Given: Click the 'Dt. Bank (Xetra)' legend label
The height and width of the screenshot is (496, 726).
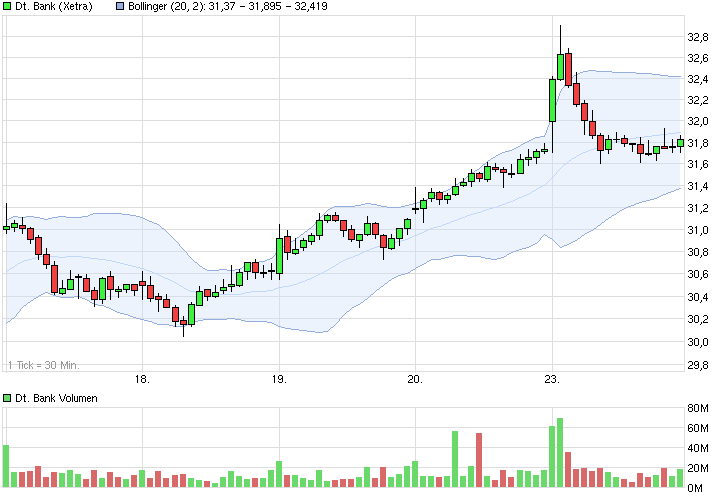Looking at the screenshot, I should tap(54, 6).
